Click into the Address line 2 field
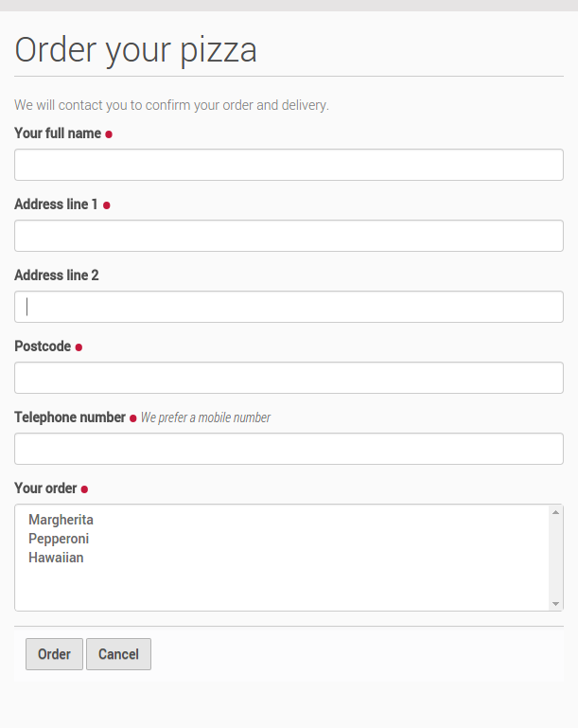This screenshot has height=728, width=578. (x=289, y=307)
